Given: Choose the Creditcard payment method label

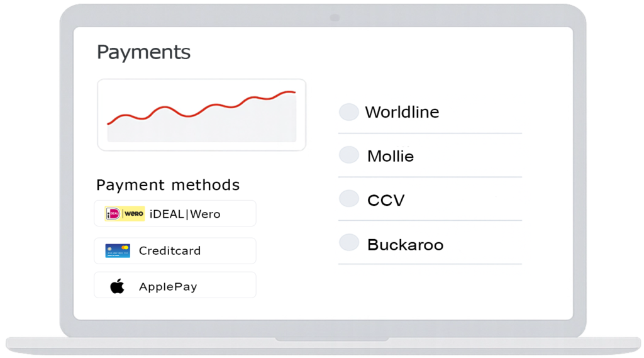Looking at the screenshot, I should click(x=170, y=250).
